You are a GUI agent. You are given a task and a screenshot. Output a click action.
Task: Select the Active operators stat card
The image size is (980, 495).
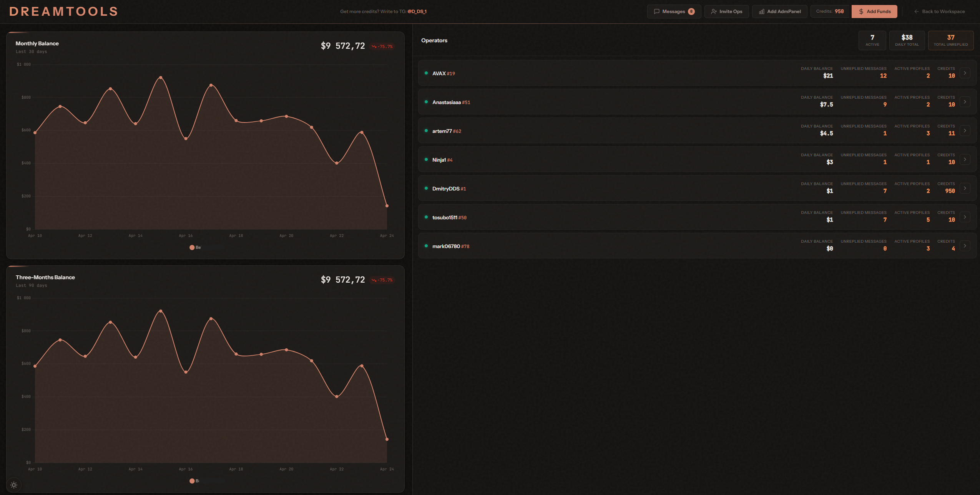pos(872,40)
